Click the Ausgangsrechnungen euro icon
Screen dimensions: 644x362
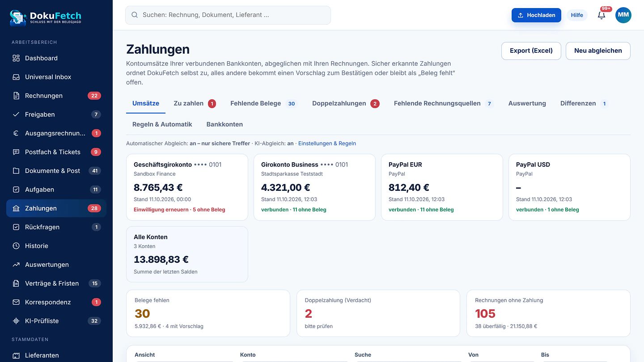pyautogui.click(x=16, y=133)
